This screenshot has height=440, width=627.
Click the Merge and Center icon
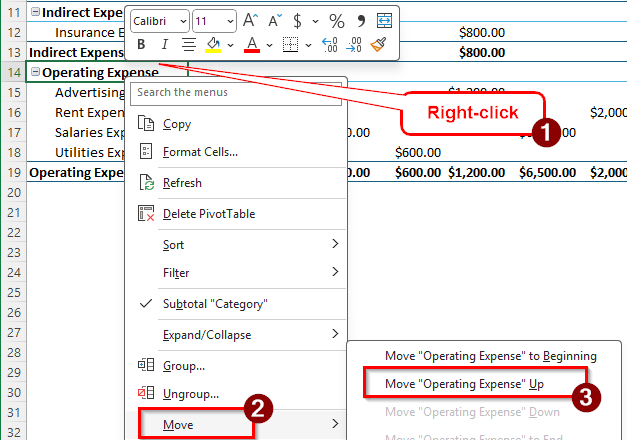(384, 20)
